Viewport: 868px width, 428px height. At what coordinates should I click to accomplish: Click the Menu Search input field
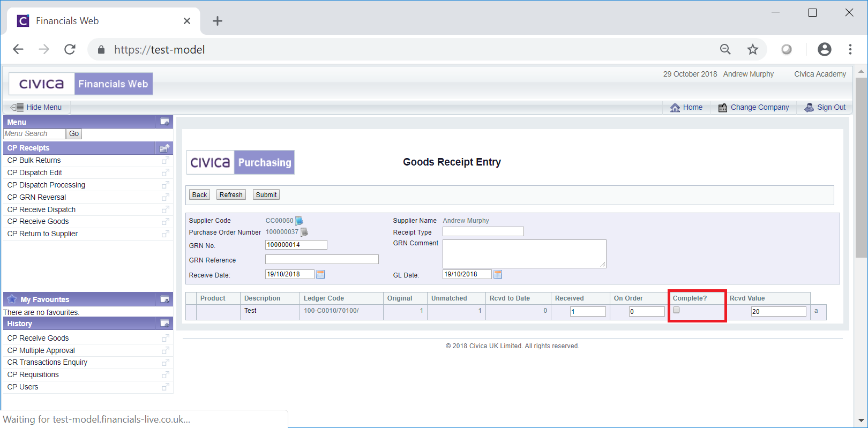34,134
